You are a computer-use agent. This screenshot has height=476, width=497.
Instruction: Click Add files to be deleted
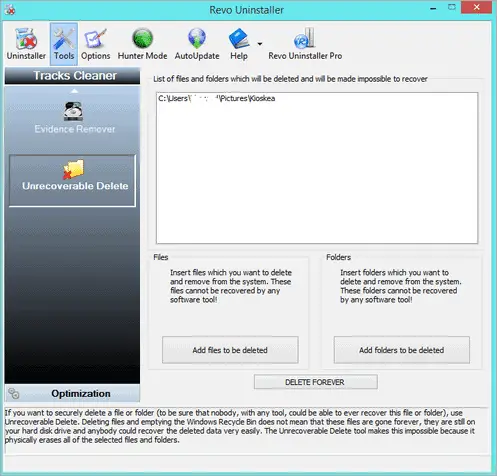point(230,350)
